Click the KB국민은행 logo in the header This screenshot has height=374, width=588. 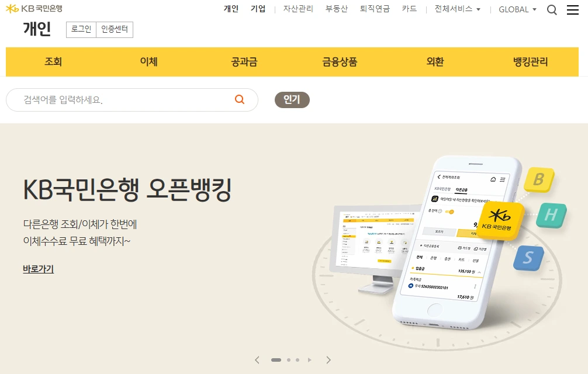(x=34, y=8)
